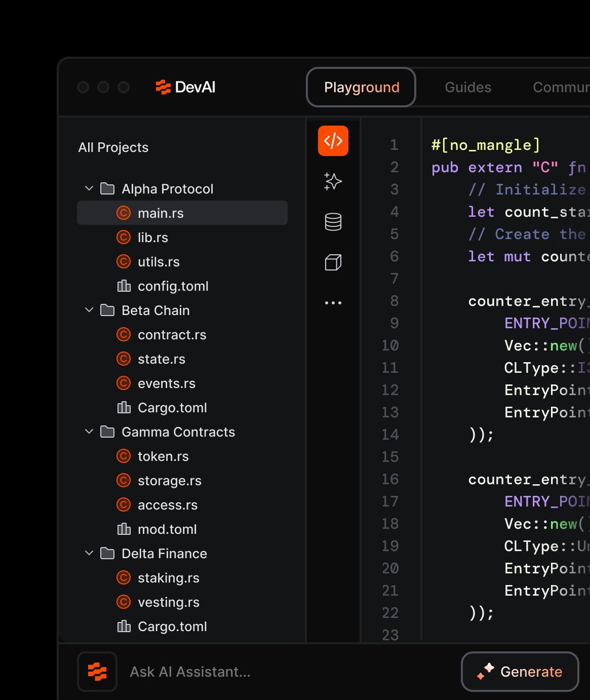
Task: Open Cargo.toml under Delta Finance
Action: (173, 626)
